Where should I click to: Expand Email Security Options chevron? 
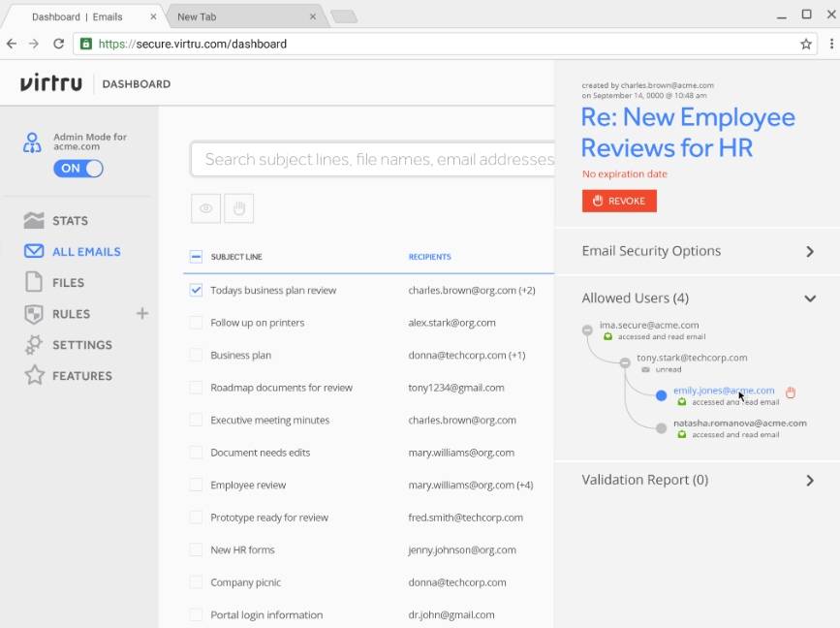(810, 251)
